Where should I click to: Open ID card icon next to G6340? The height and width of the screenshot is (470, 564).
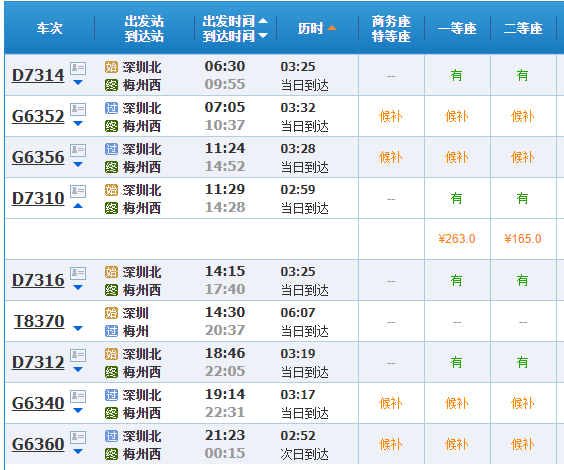[78, 396]
